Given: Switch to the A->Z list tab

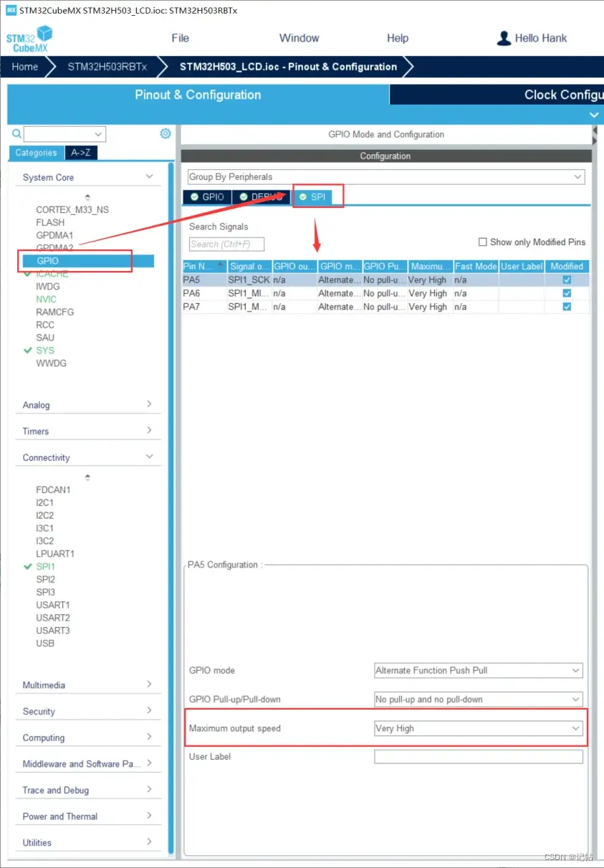Looking at the screenshot, I should point(81,153).
